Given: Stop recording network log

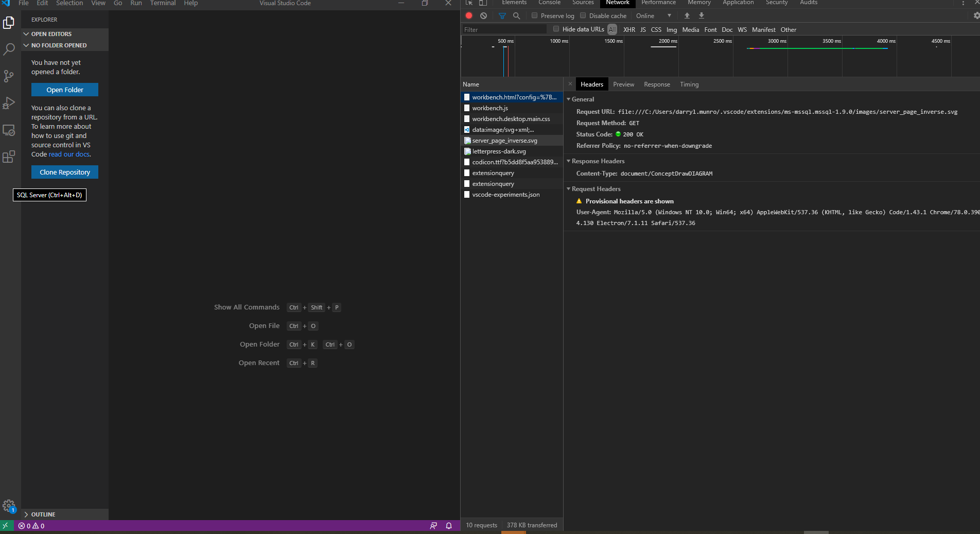Looking at the screenshot, I should pos(469,15).
